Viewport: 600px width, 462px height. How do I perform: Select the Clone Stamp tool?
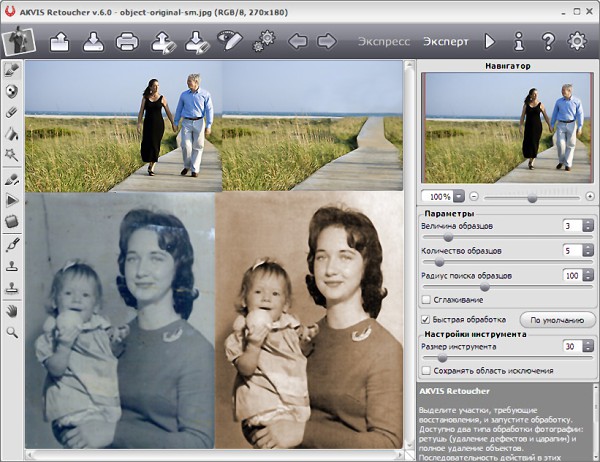(12, 266)
